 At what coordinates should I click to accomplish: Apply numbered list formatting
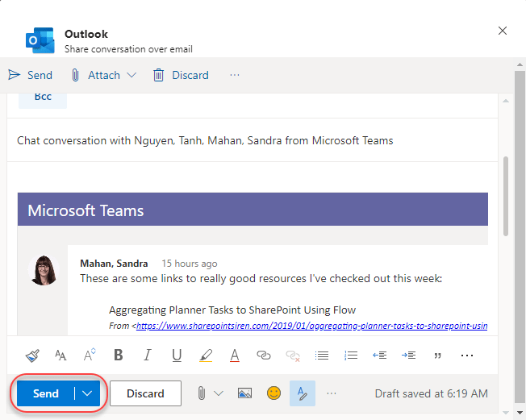[351, 355]
